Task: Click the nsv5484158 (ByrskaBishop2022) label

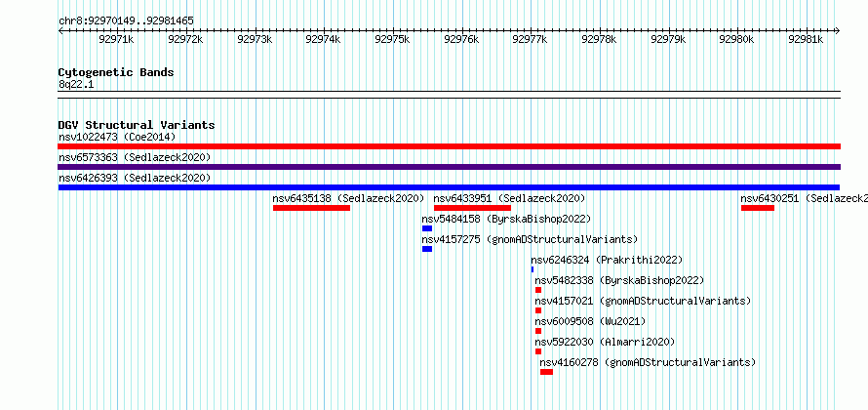Action: coord(506,219)
